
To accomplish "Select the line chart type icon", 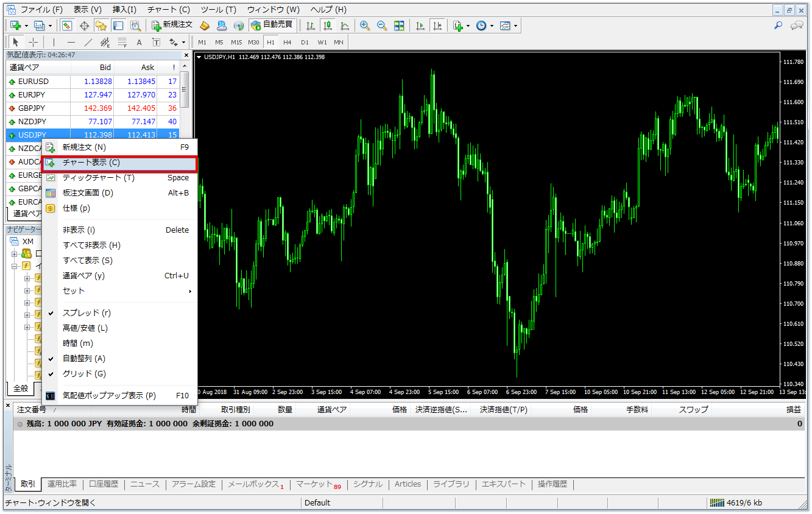I will (345, 26).
